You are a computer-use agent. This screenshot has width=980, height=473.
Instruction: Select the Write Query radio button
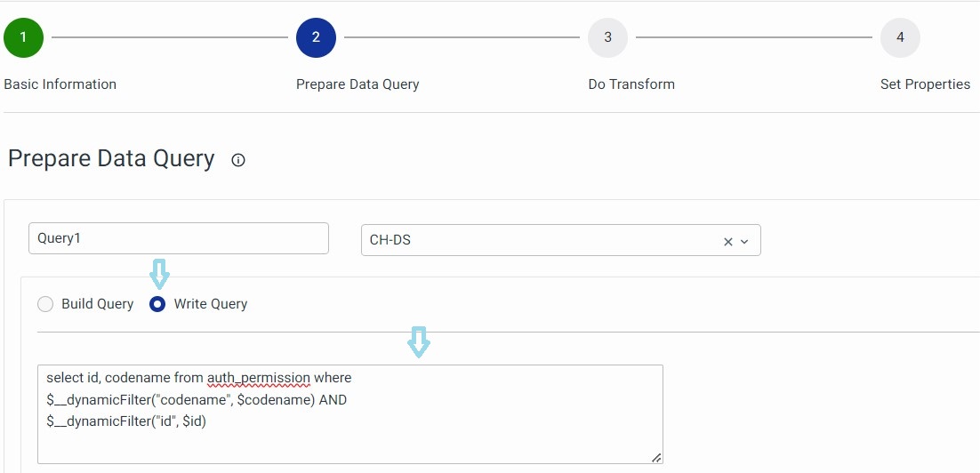(157, 304)
